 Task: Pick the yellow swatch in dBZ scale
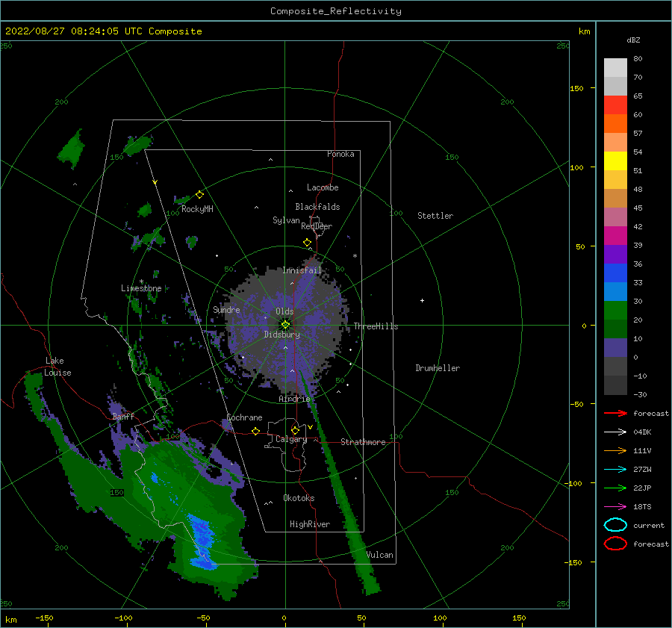point(615,161)
